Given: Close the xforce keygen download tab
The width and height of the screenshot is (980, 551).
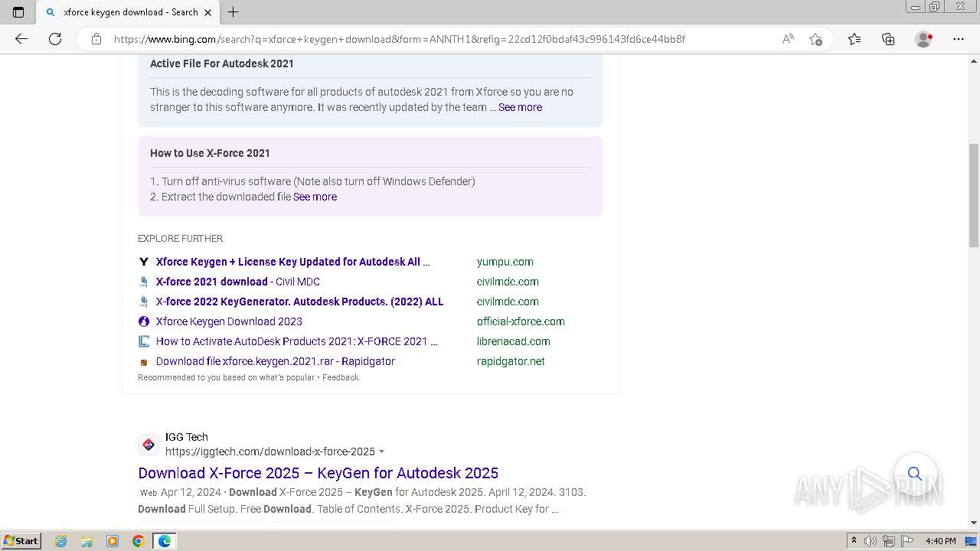Looking at the screenshot, I should coord(207,12).
